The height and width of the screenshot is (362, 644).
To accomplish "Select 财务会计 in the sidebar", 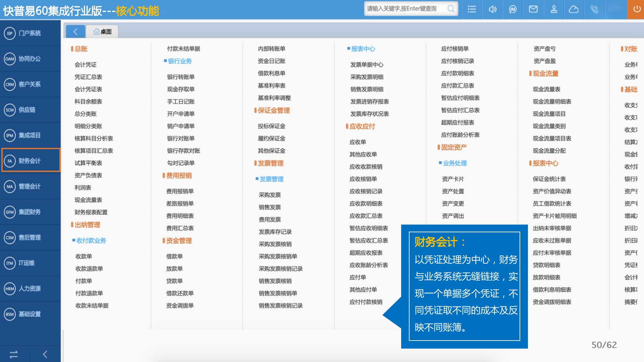I will click(x=30, y=161).
